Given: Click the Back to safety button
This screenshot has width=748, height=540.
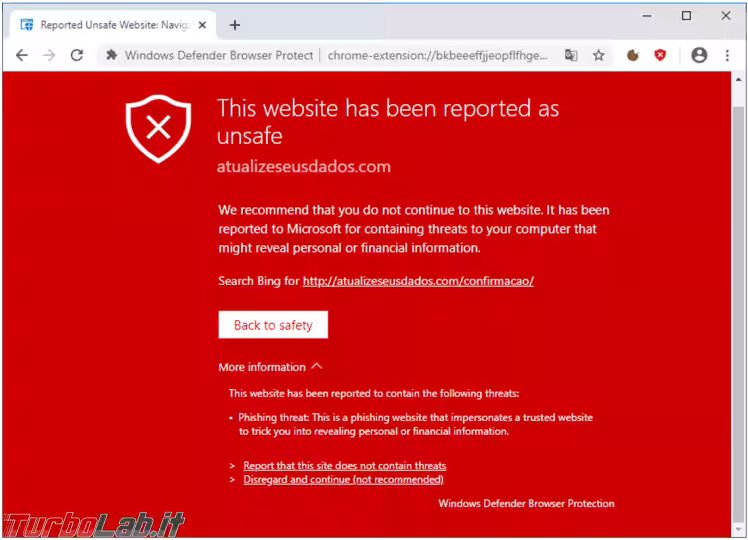Looking at the screenshot, I should pos(273,325).
